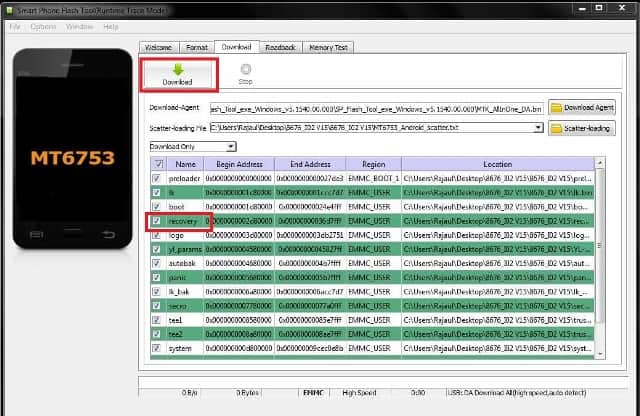Open the Readback tab

point(280,47)
